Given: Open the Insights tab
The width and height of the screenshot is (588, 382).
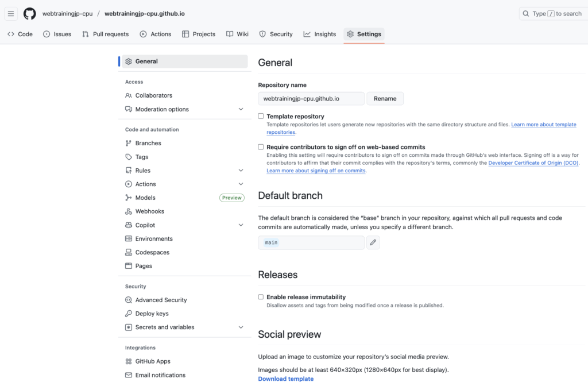Looking at the screenshot, I should 319,34.
